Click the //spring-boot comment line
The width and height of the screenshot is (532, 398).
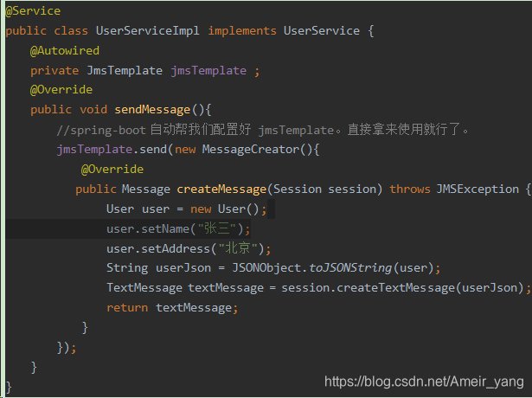click(263, 130)
